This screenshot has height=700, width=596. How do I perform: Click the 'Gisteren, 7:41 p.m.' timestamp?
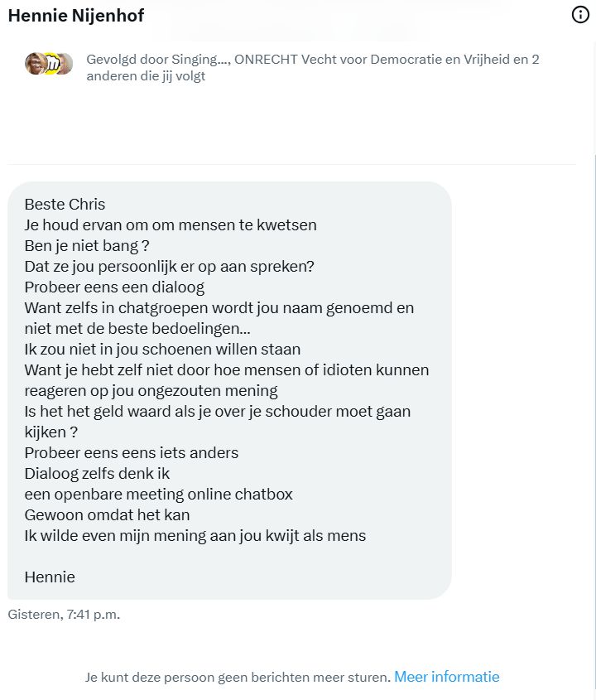pos(64,615)
